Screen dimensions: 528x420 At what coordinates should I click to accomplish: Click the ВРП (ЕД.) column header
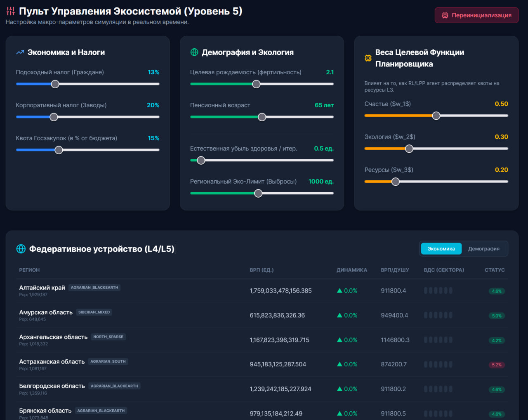pyautogui.click(x=262, y=270)
